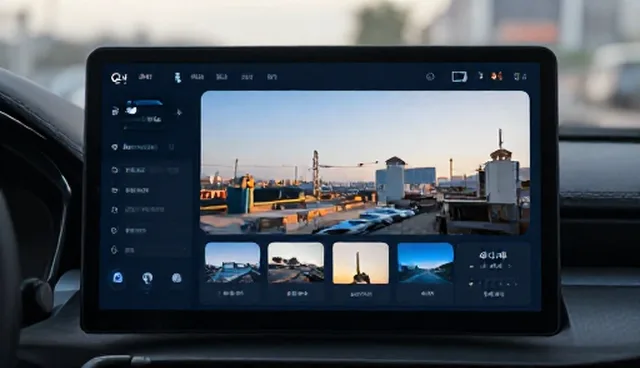Tap the round globe icon in the sidebar's bottom row

point(177,278)
